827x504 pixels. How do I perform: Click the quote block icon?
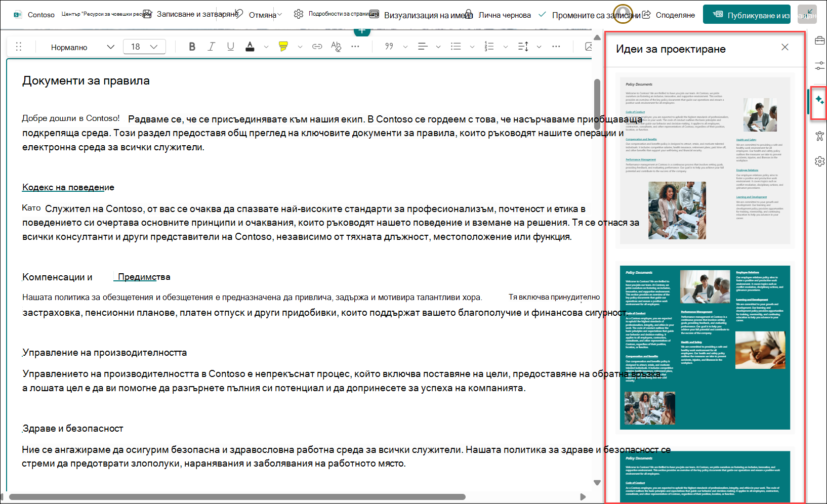click(389, 47)
